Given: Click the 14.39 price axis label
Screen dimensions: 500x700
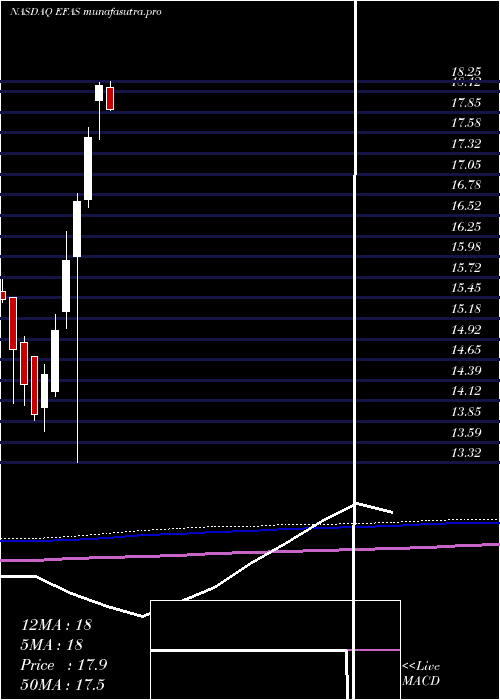Looking at the screenshot, I should (x=466, y=371).
